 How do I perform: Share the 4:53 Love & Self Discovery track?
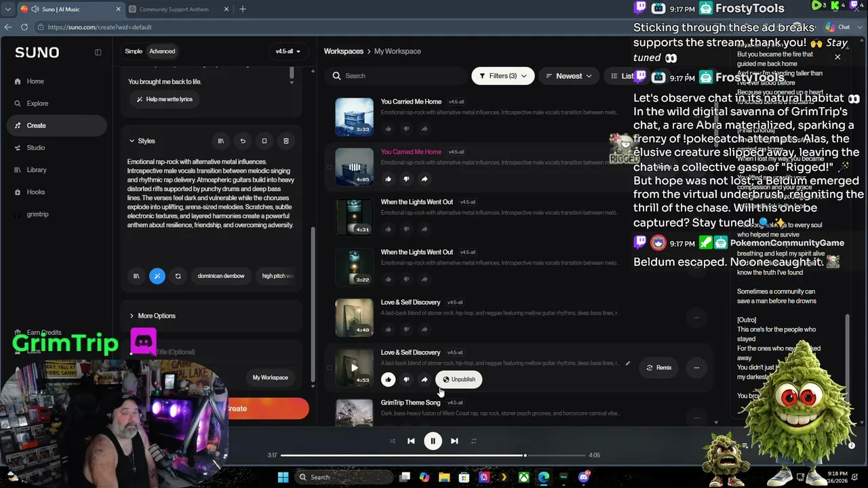point(424,380)
